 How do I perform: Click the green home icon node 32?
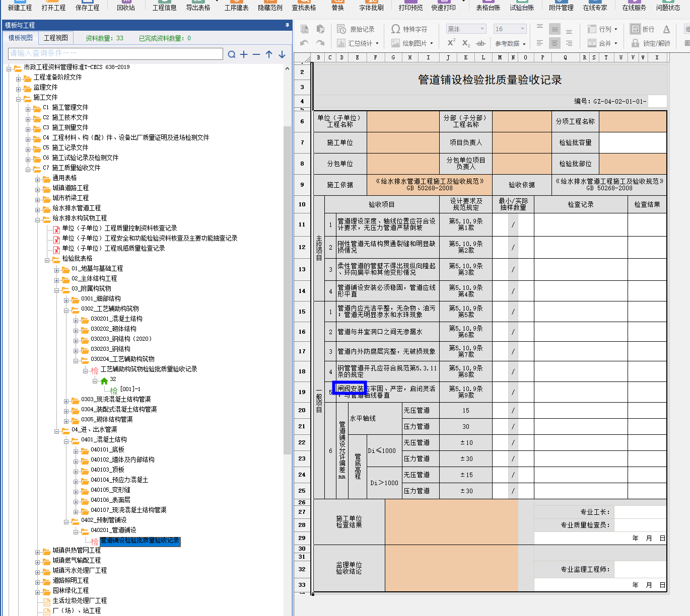point(104,380)
